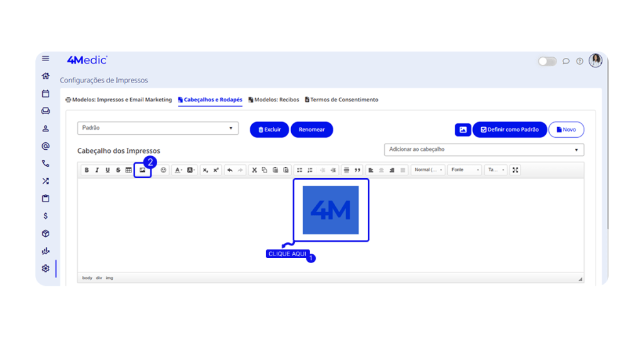The image size is (644, 338).
Task: Click the insert image icon in editor toolbar
Action: pyautogui.click(x=142, y=170)
